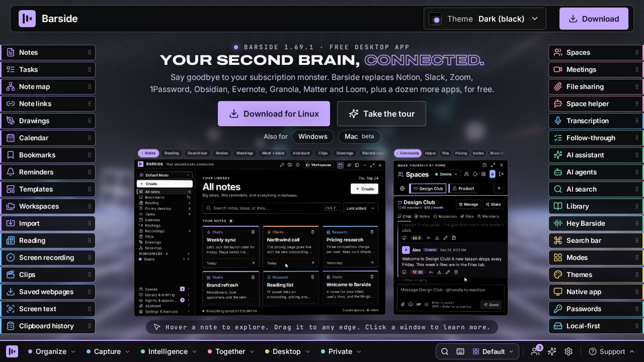Open settings gear in bottom bar
Image resolution: width=644 pixels, height=362 pixels.
(x=568, y=352)
